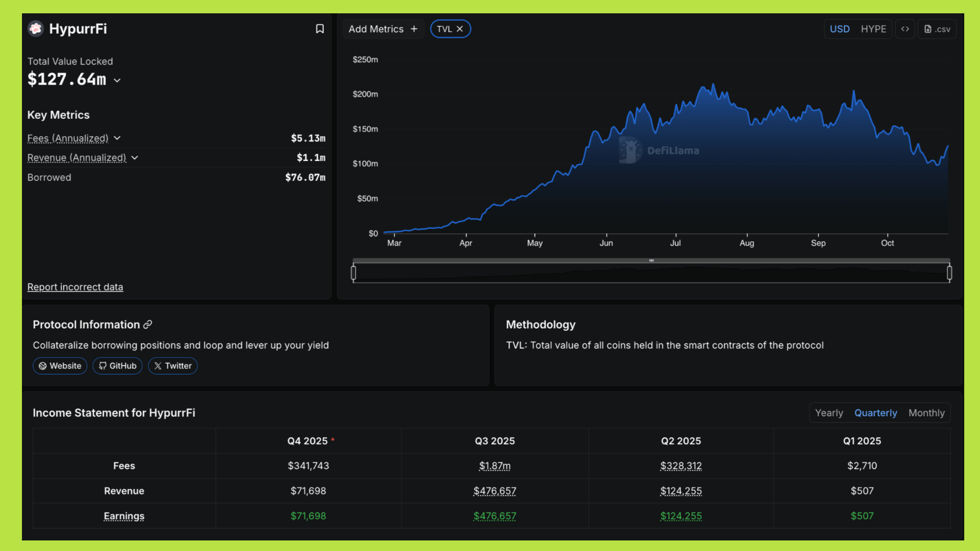
Task: Bookmark the HypurrFi protocol
Action: pos(319,29)
